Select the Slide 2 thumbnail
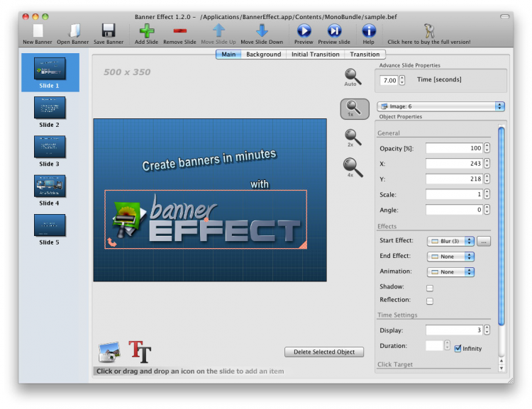 [x=50, y=108]
